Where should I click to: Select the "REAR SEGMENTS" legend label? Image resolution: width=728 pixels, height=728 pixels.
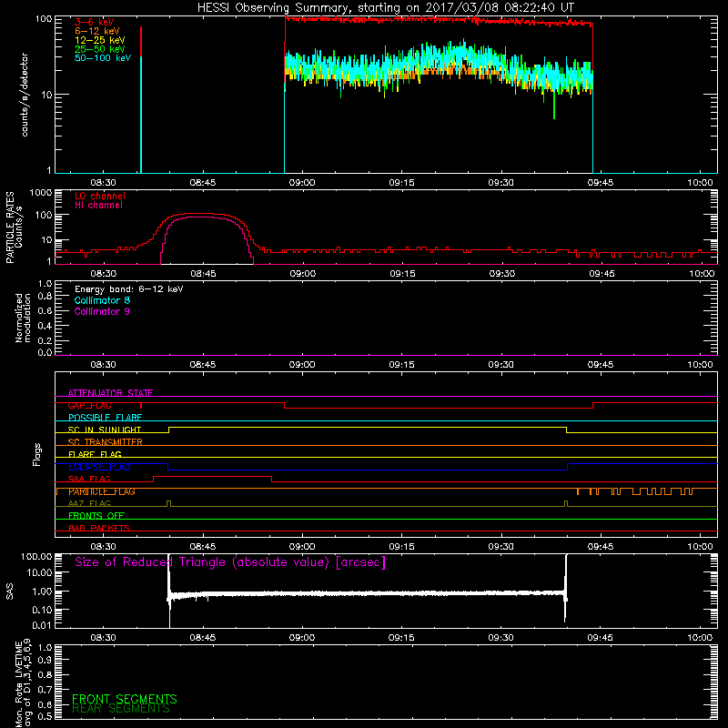tap(121, 709)
